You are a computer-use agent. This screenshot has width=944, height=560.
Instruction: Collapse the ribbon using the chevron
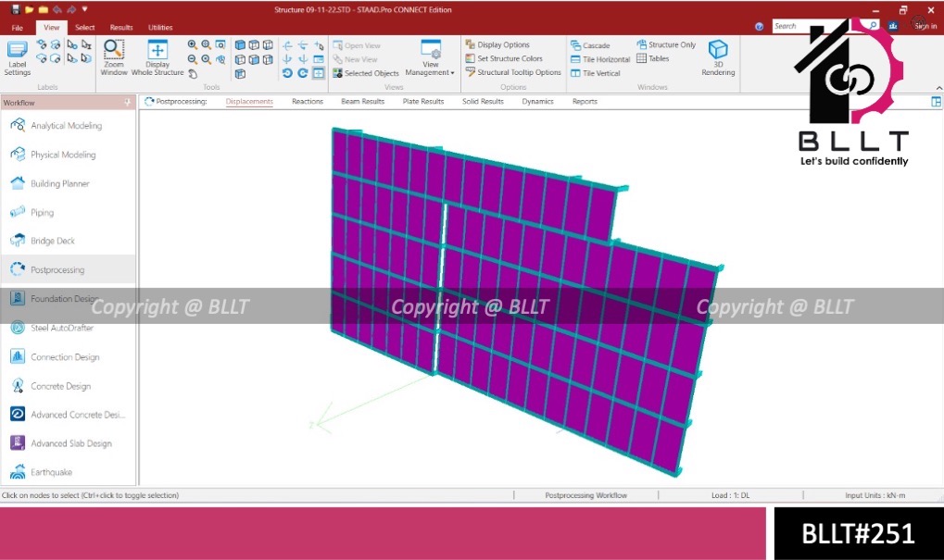coord(938,87)
